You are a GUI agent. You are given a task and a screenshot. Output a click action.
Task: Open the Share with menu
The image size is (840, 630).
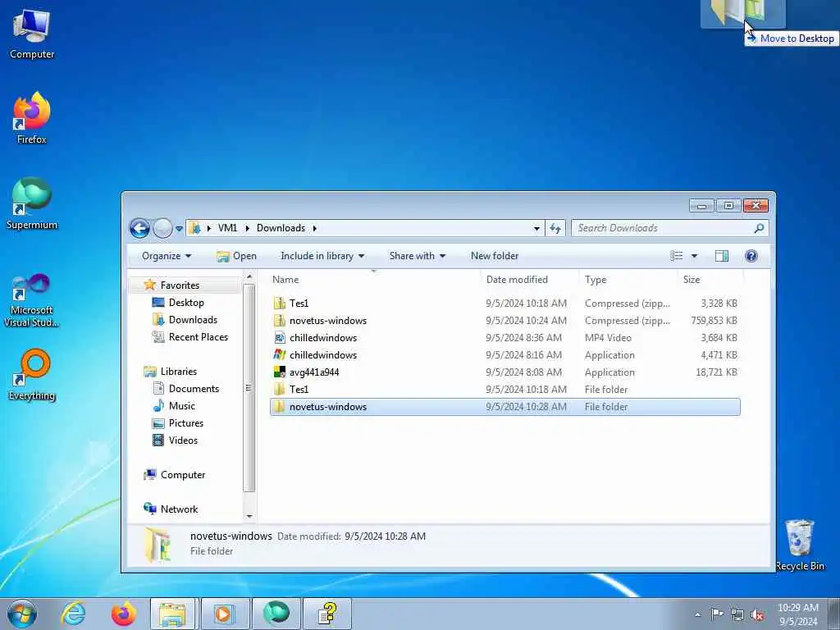(x=418, y=256)
